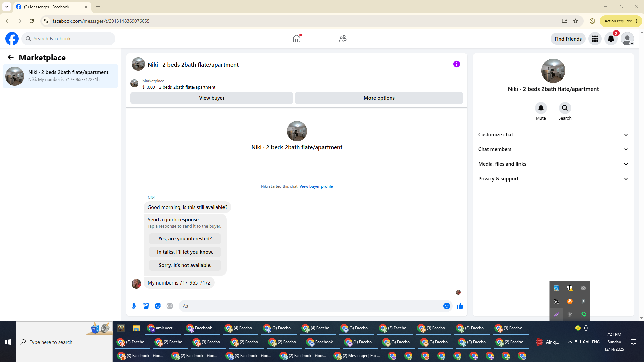Click the ENG language indicator
The image size is (644, 362).
pos(596,342)
